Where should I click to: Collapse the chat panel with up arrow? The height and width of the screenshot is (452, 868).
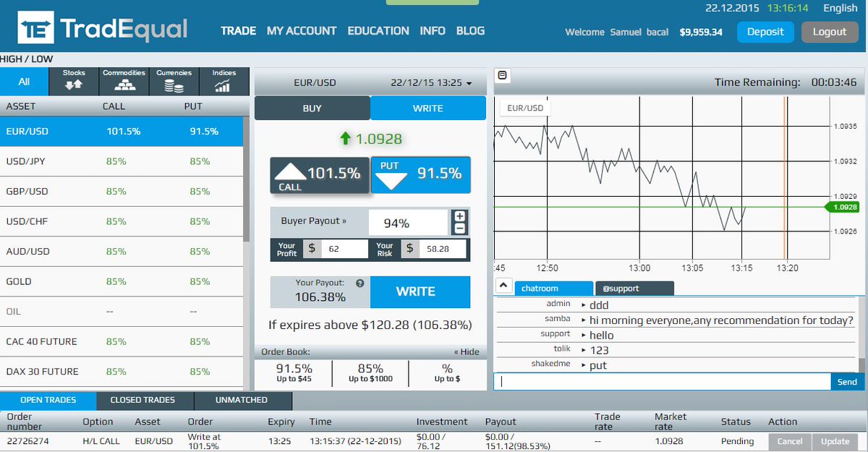504,286
